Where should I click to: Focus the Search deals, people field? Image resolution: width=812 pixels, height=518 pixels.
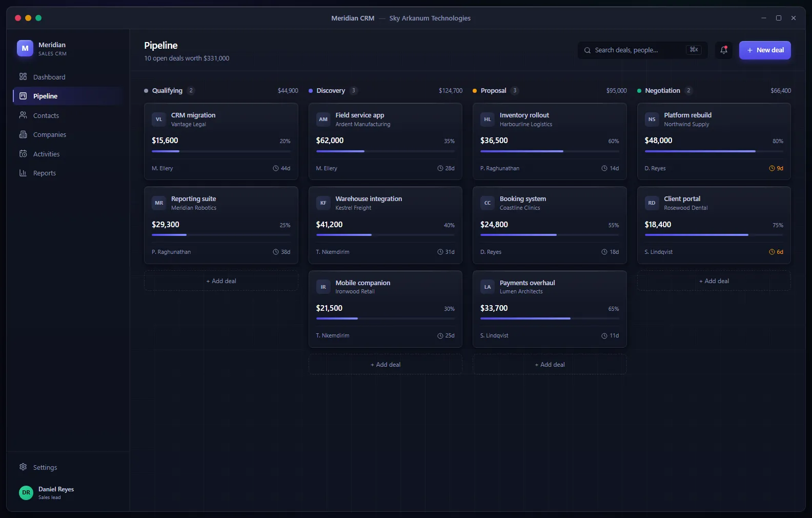[x=643, y=50]
